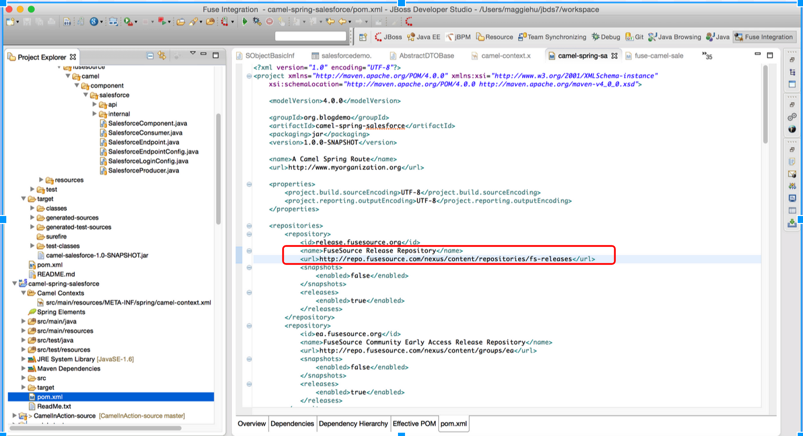Fold the properties XML element
Viewport: 803px width, 436px height.
249,184
